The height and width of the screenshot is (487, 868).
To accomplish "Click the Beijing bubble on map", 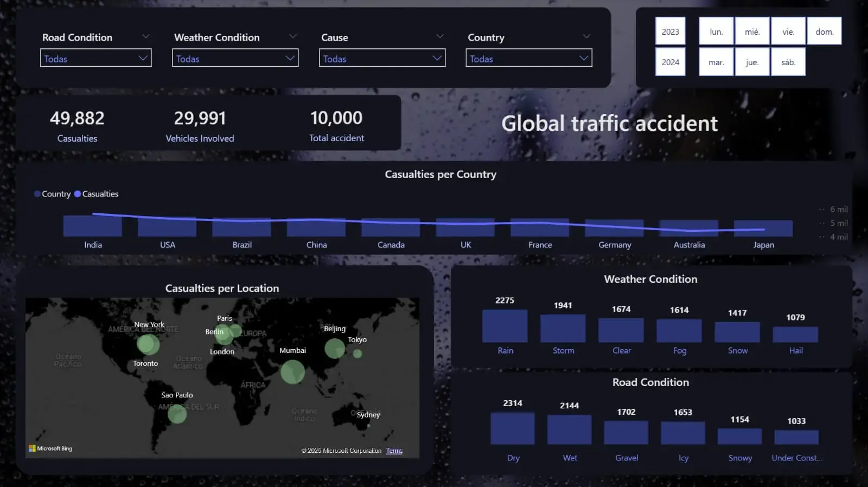I will click(x=335, y=348).
